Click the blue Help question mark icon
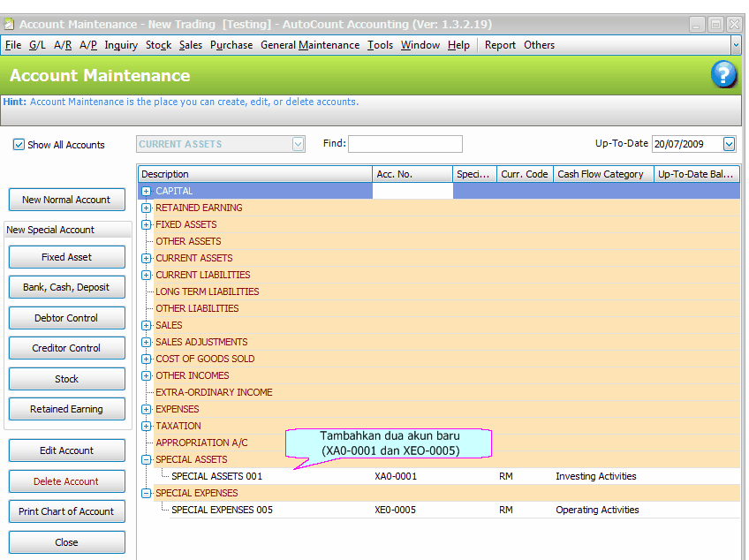 723,75
